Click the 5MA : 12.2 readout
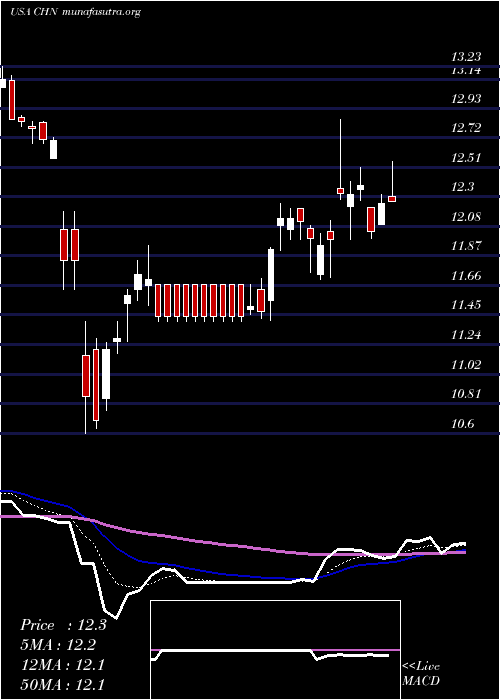The image size is (500, 700). point(58,645)
